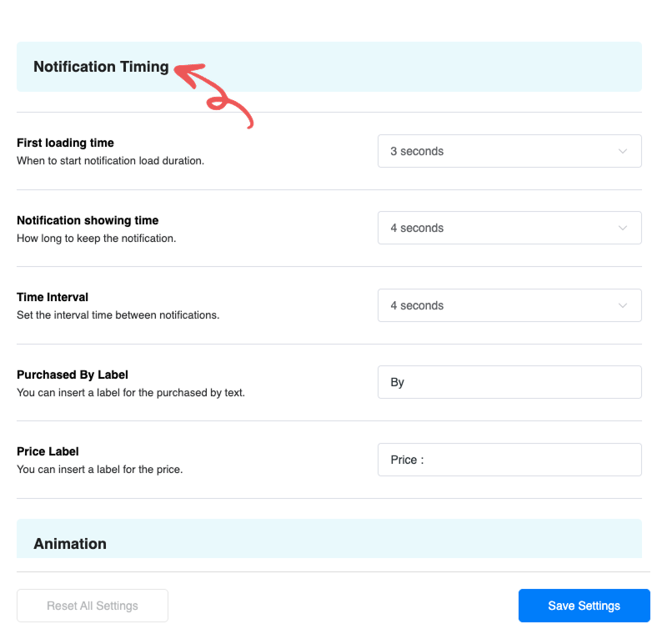Open the Time Interval dropdown
The image size is (667, 644).
[x=509, y=305]
